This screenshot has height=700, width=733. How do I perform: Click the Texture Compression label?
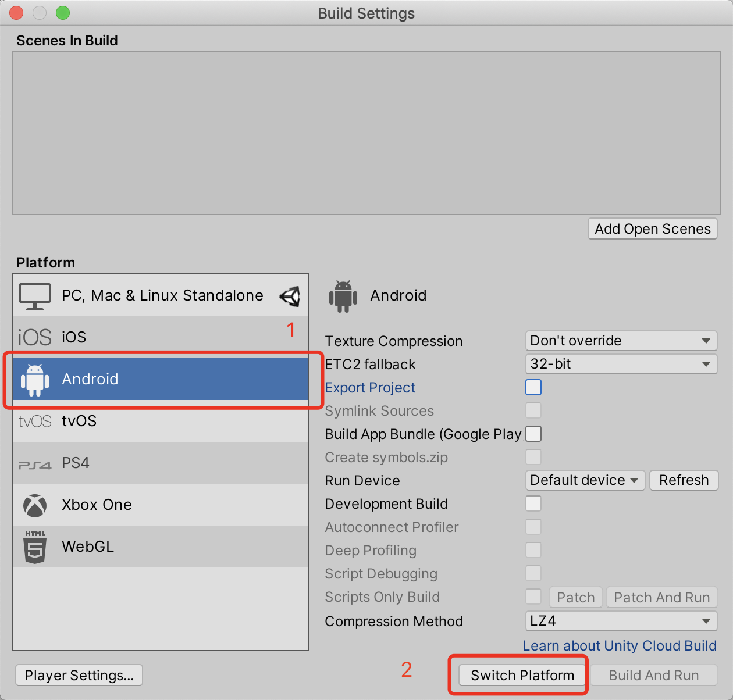pos(394,341)
